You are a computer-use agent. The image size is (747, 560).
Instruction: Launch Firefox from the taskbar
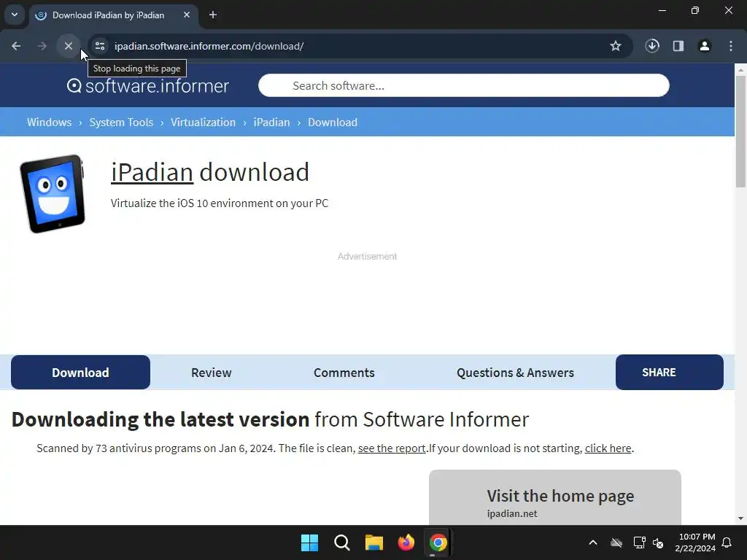point(406,542)
